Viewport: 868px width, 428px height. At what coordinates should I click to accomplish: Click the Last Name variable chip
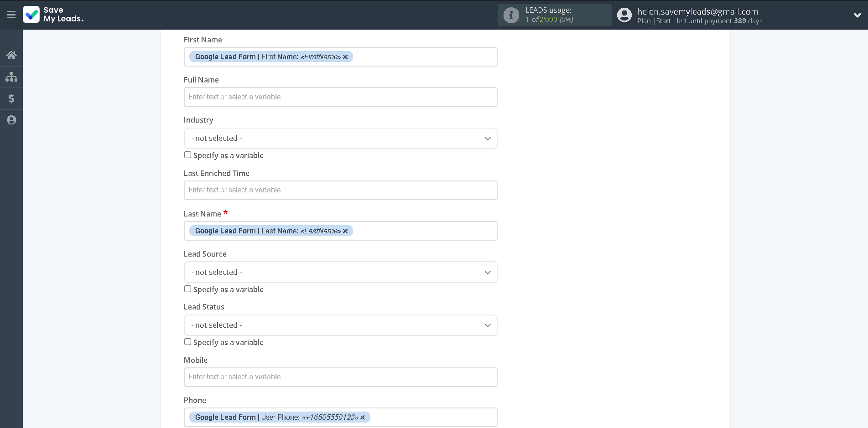[x=271, y=231]
